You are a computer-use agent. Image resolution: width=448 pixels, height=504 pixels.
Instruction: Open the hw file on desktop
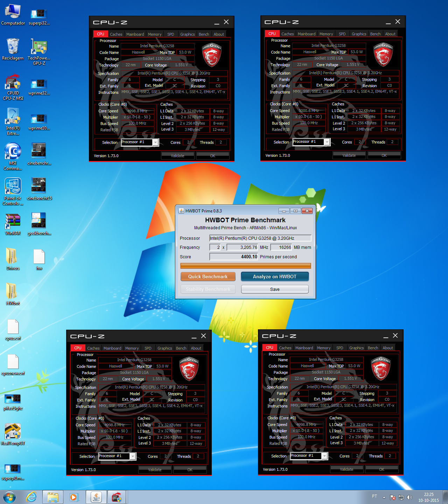[39, 259]
